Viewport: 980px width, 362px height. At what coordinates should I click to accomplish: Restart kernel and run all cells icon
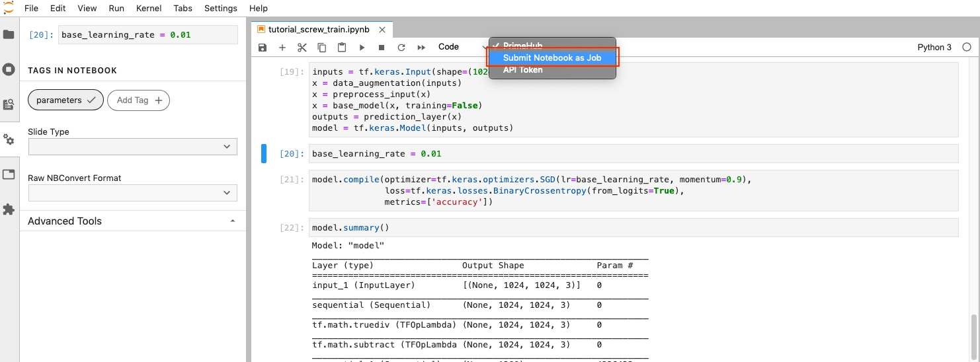(421, 48)
